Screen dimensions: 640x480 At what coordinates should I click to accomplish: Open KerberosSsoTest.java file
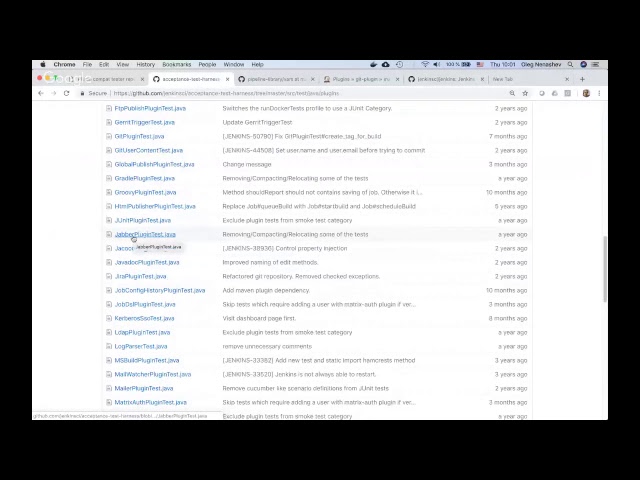click(x=144, y=318)
